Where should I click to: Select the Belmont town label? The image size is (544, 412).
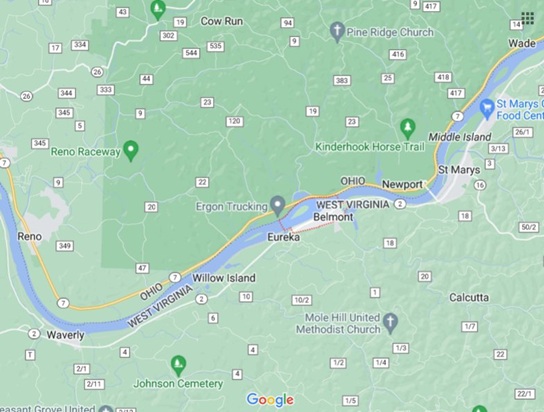click(x=333, y=217)
